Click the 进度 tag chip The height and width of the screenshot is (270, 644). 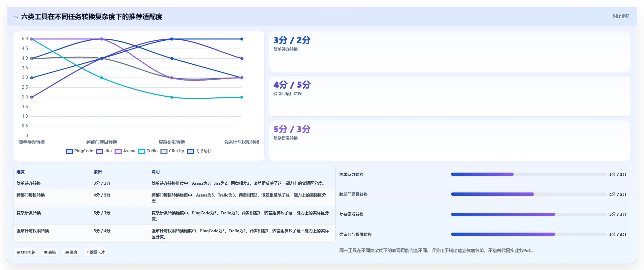coord(71,252)
